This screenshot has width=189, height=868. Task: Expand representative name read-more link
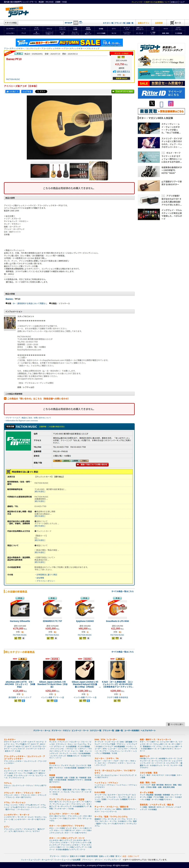pyautogui.click(x=40, y=501)
